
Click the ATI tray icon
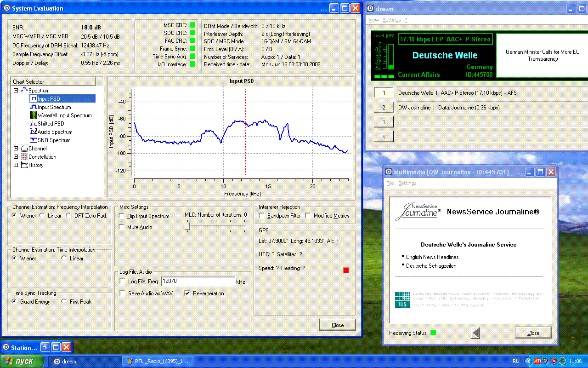537,361
